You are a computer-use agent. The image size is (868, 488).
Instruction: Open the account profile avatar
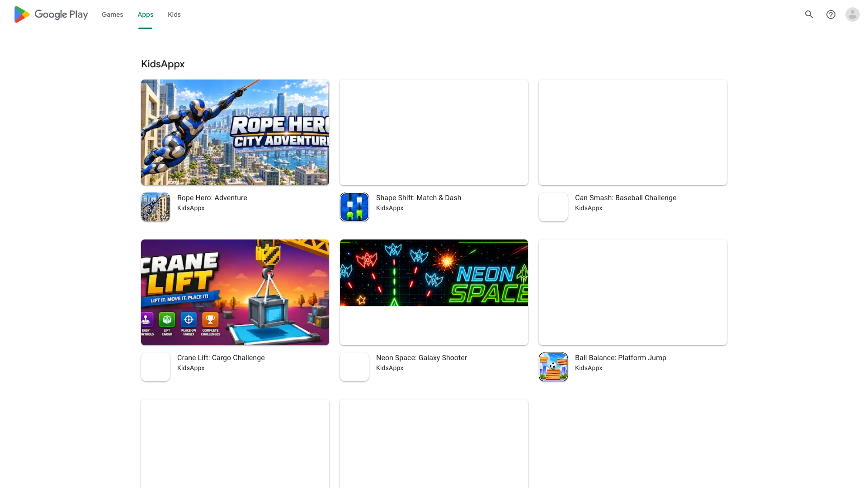853,14
